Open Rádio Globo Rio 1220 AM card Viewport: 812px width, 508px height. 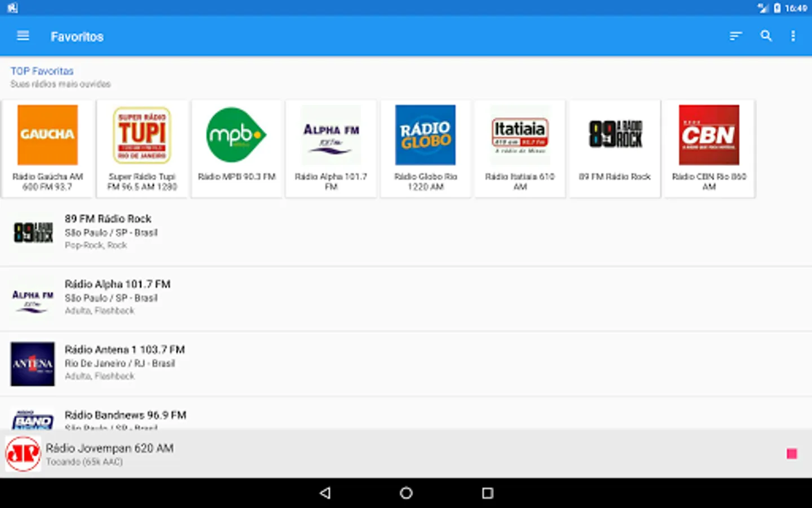coord(426,149)
